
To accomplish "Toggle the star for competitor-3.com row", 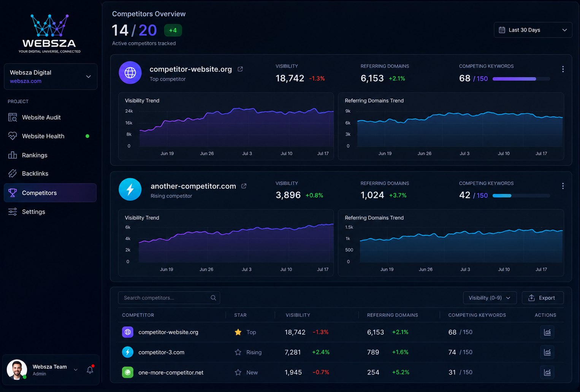I will coord(238,352).
